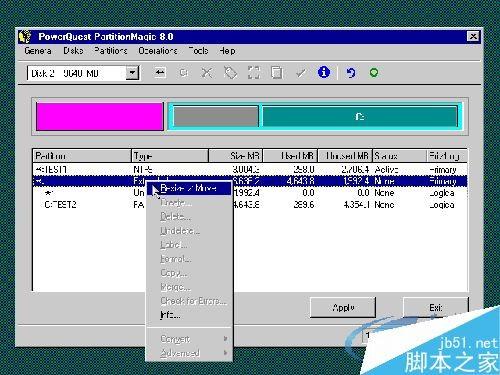The image size is (500, 375).
Task: Select the teal C: partition block
Action: click(x=360, y=116)
